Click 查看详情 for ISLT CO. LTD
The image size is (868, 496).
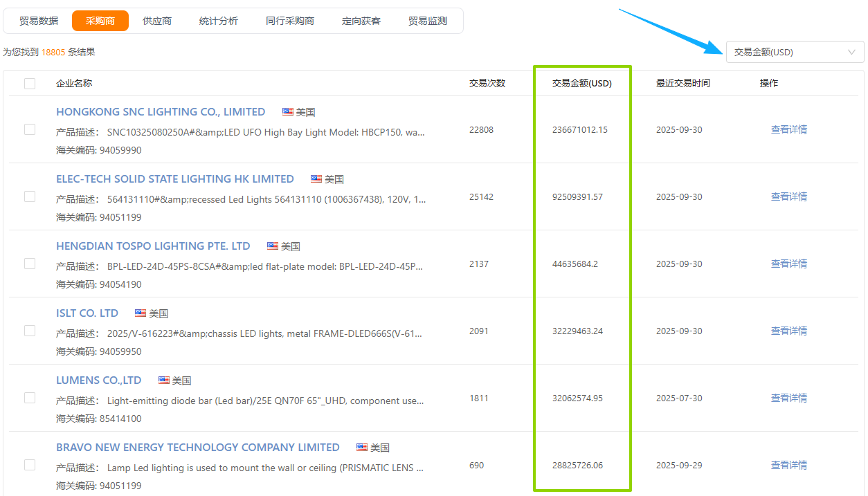(x=789, y=331)
